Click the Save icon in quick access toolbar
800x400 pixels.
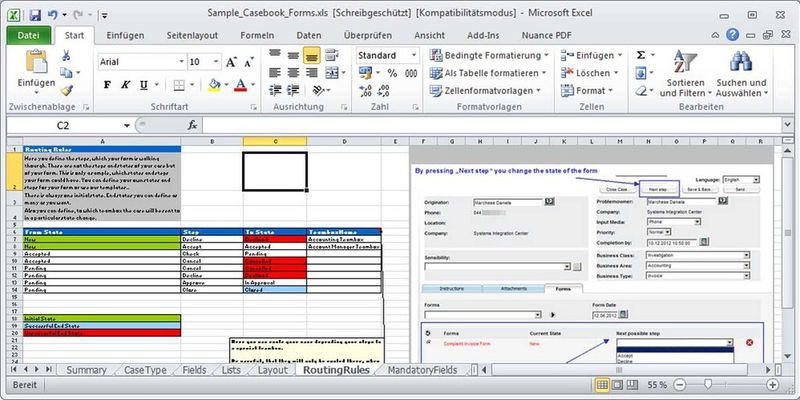coord(35,15)
